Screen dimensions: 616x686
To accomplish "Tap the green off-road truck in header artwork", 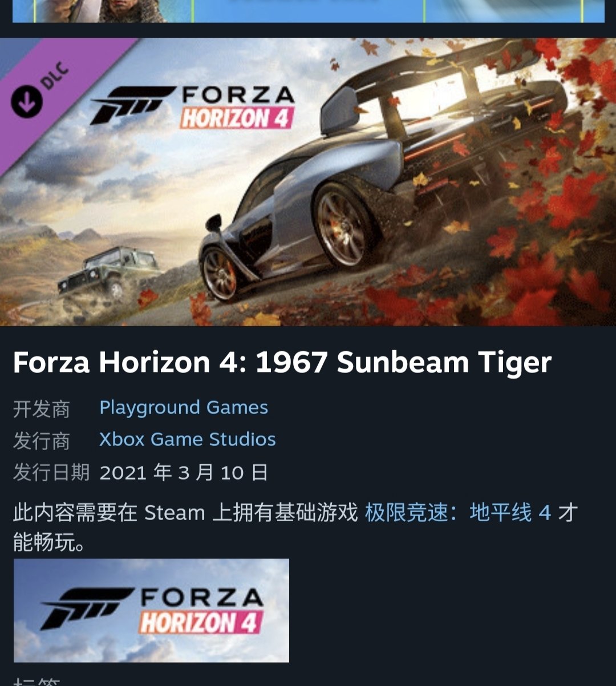I will tap(108, 271).
